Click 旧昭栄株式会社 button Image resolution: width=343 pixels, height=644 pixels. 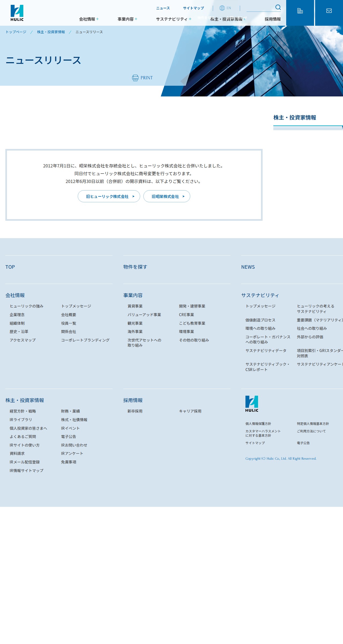tap(167, 196)
